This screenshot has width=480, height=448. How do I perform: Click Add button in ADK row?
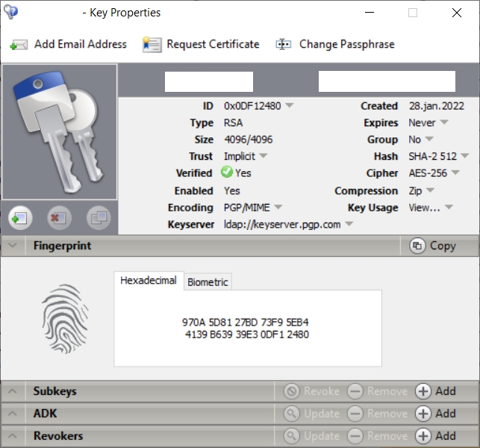(436, 414)
